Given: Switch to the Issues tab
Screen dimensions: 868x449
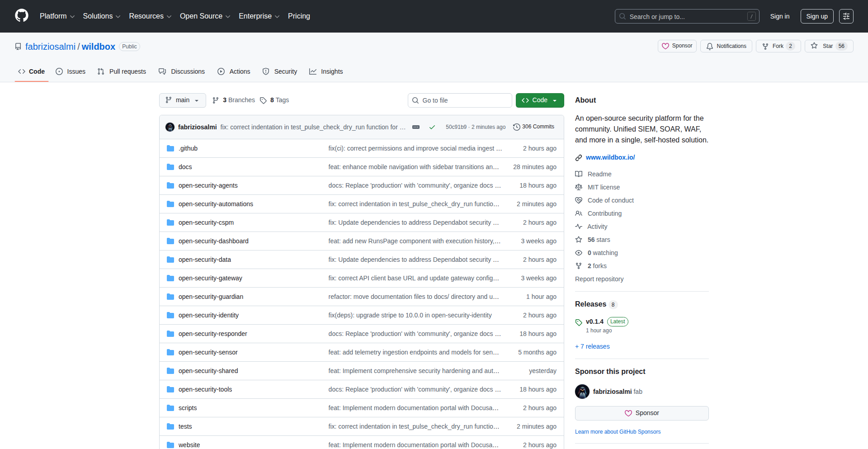Looking at the screenshot, I should coord(71,71).
